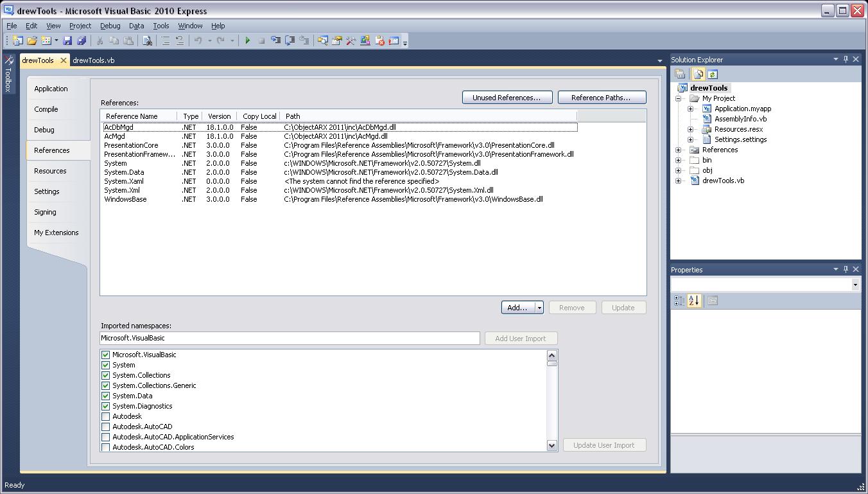Click the Step Over toolbar icon

click(x=290, y=40)
